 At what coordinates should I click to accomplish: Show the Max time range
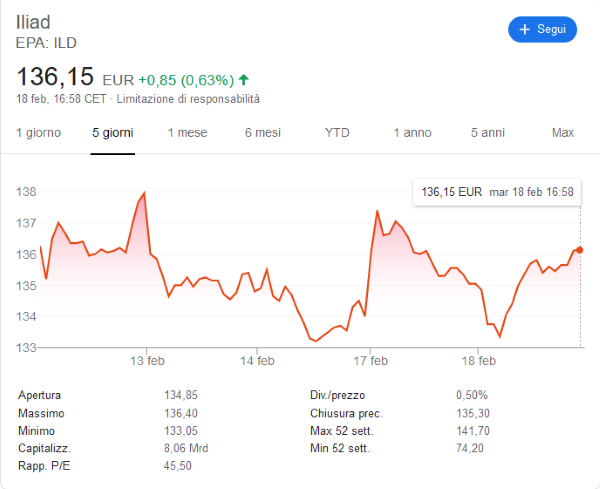(563, 132)
